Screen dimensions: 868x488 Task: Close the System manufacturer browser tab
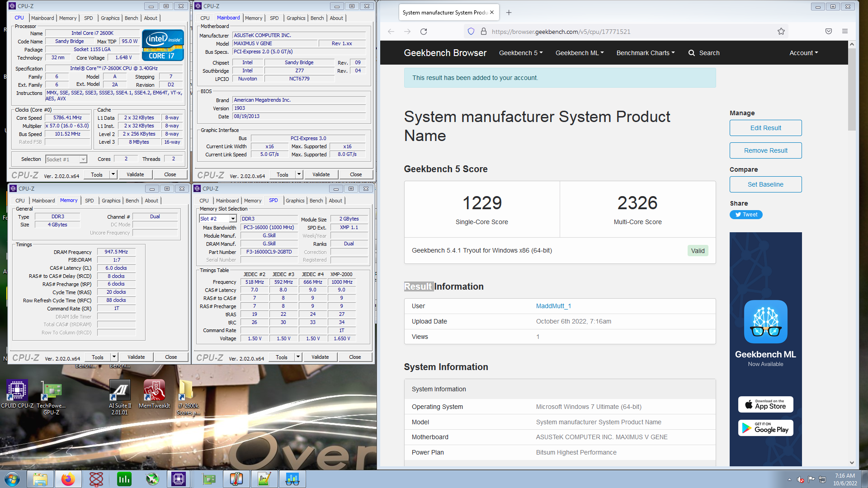coord(492,13)
